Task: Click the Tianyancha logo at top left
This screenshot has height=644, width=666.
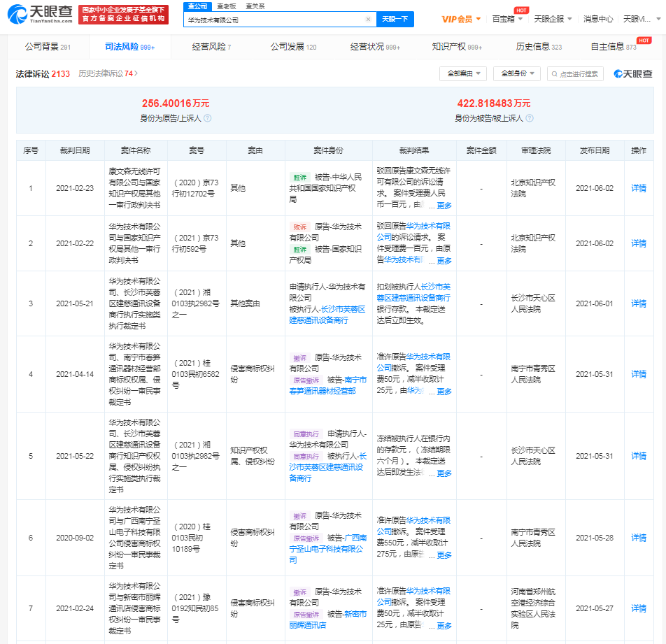Action: tap(38, 14)
